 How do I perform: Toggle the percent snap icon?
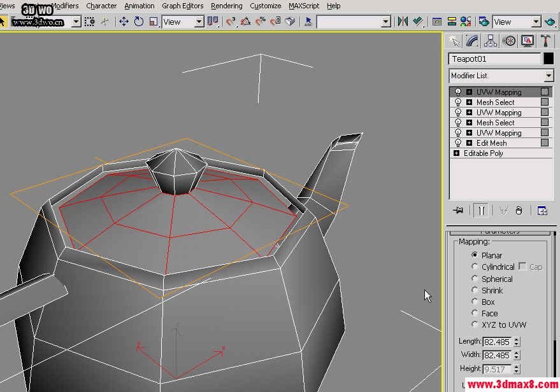(x=261, y=22)
